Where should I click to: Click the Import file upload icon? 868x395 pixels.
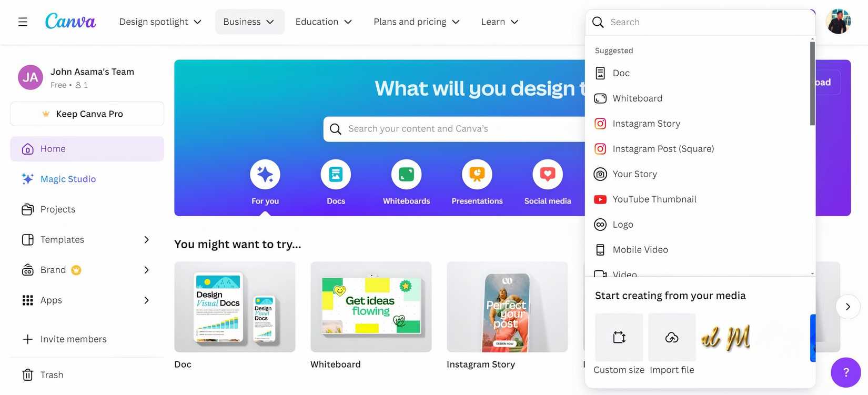[672, 337]
